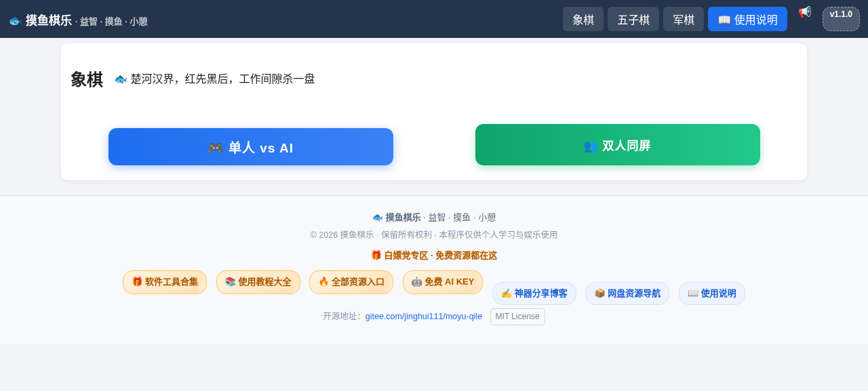Click the 摸鱼棋乐 brand text in footer
Viewport: 868px width, 391px height.
tap(403, 218)
